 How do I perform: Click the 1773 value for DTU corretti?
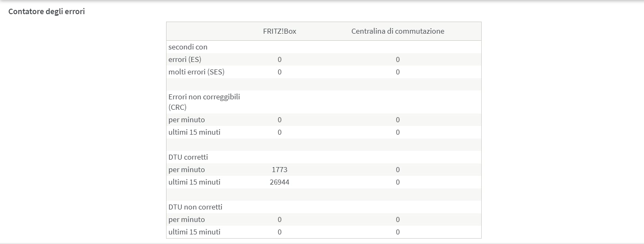[x=279, y=170]
